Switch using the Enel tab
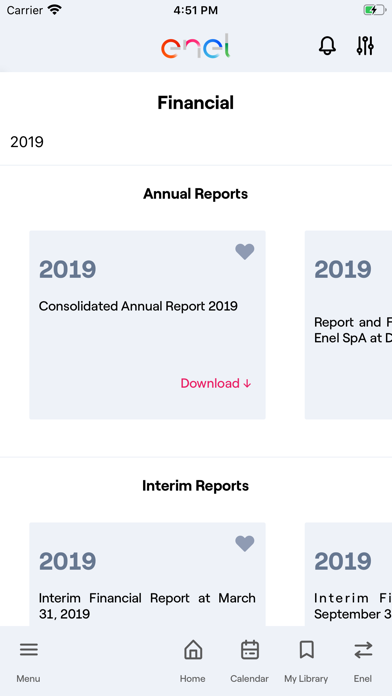 [363, 660]
